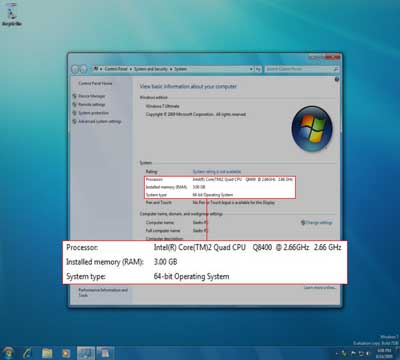Screen dimensions: 400x360
Task: Click the search magnifier icon
Action: pyautogui.click(x=335, y=69)
